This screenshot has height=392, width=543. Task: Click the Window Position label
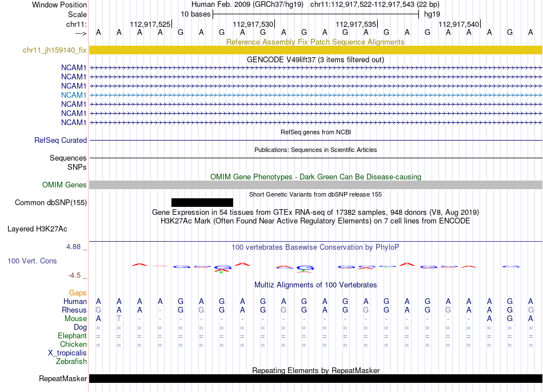click(59, 5)
